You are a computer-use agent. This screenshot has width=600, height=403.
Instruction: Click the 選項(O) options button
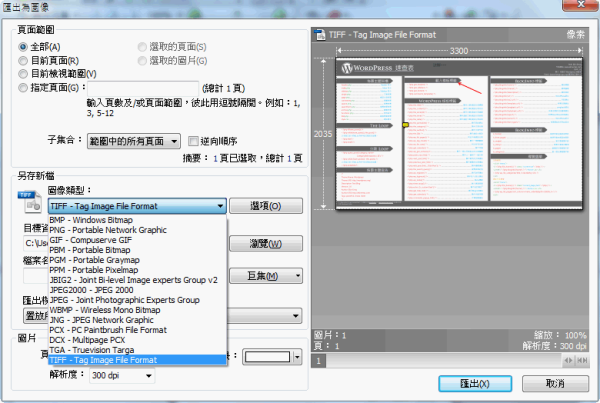[266, 206]
